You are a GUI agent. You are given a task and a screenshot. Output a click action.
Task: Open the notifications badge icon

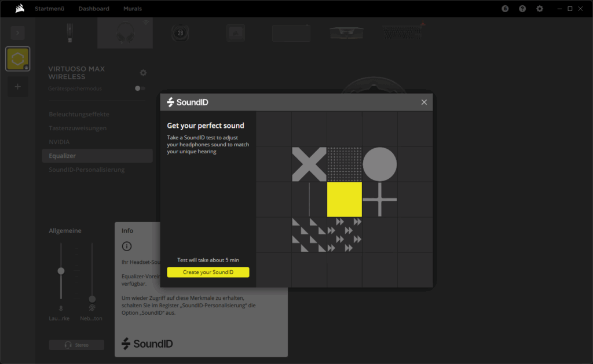coord(505,9)
